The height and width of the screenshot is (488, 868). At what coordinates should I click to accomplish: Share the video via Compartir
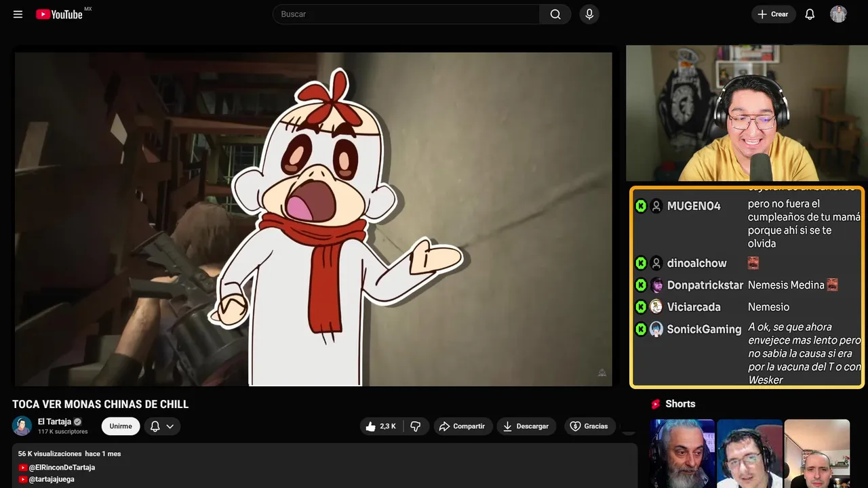point(463,426)
